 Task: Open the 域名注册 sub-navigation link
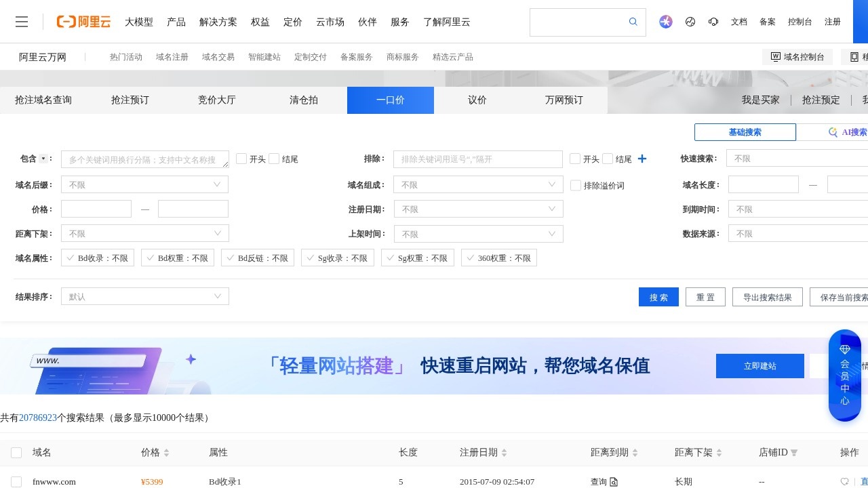[172, 57]
